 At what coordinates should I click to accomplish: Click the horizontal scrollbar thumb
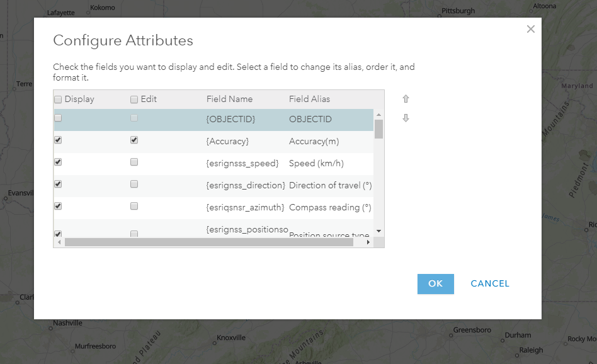pyautogui.click(x=209, y=242)
